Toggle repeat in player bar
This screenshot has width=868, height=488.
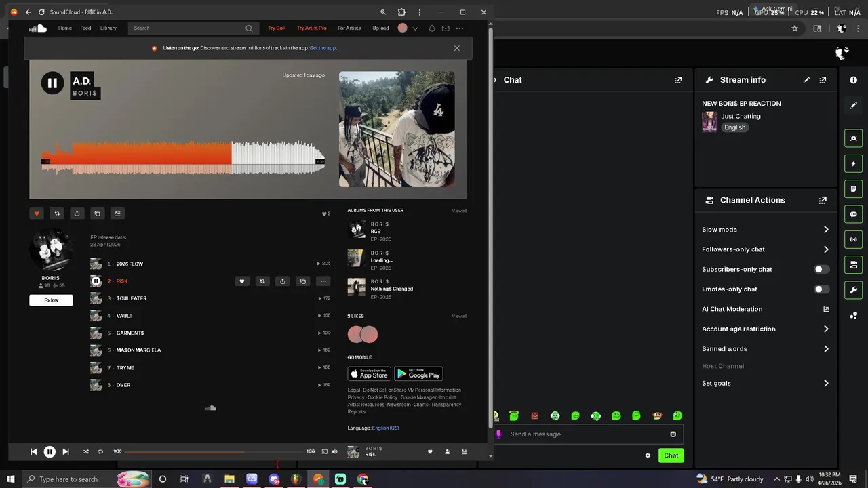coord(100,452)
